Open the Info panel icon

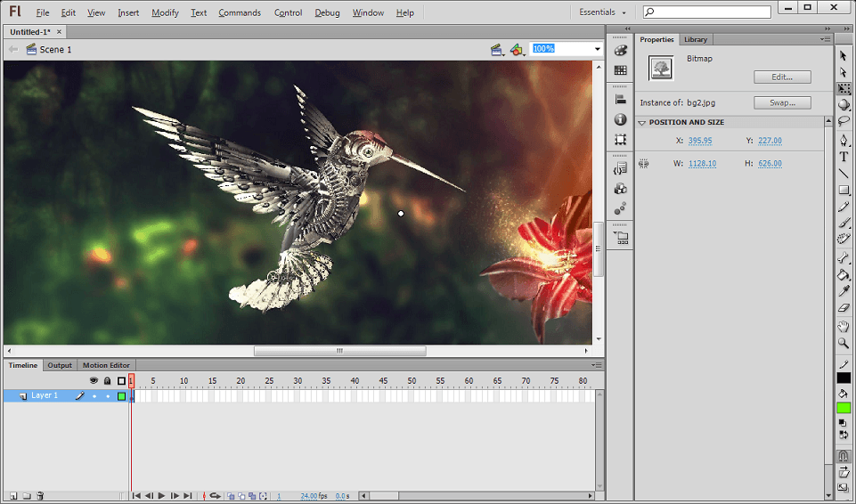point(621,119)
